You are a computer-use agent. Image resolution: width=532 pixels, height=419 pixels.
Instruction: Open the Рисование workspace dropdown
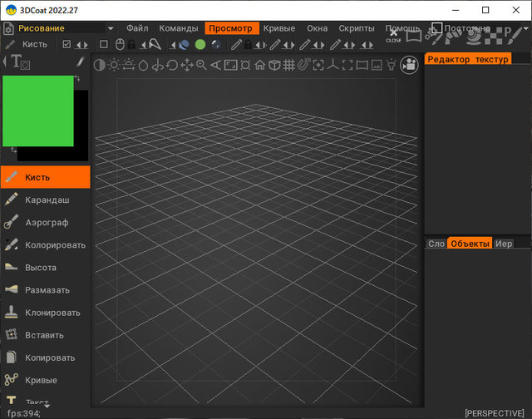[111, 28]
